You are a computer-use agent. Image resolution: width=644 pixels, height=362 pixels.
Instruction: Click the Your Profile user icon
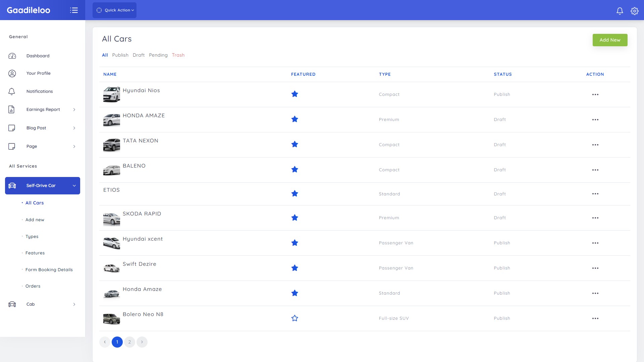(12, 73)
